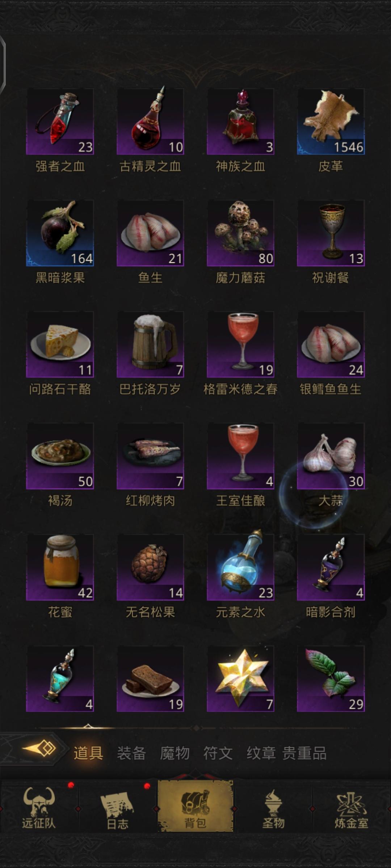Pick the 花蜜 honey jar item
The width and height of the screenshot is (391, 868).
tap(60, 567)
